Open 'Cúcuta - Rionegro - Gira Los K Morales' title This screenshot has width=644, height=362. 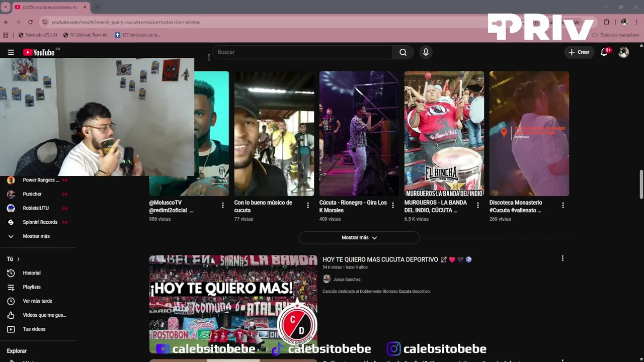pyautogui.click(x=353, y=207)
